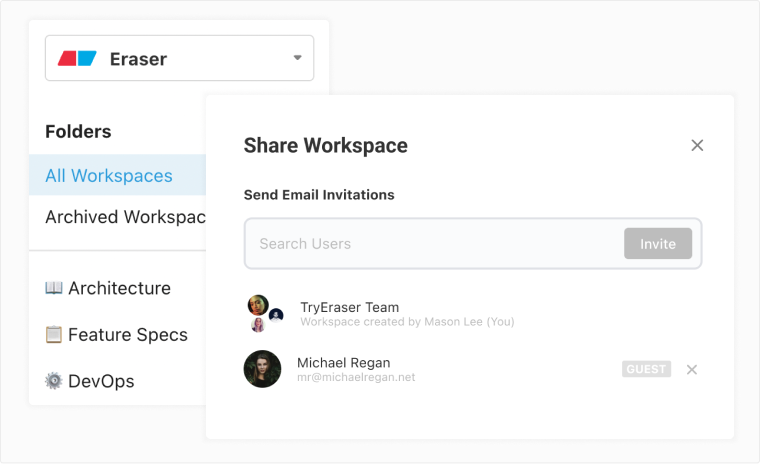Click the DevOps gear icon
The image size is (760, 464).
point(54,381)
